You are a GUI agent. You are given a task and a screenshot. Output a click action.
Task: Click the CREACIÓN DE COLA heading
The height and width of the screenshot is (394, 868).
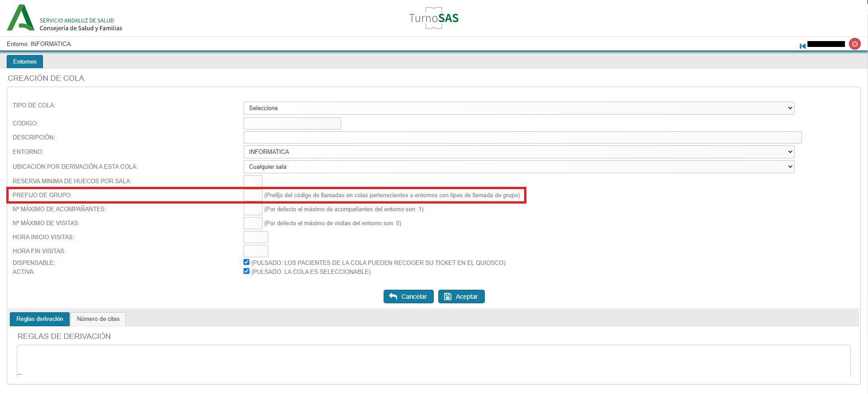click(46, 78)
